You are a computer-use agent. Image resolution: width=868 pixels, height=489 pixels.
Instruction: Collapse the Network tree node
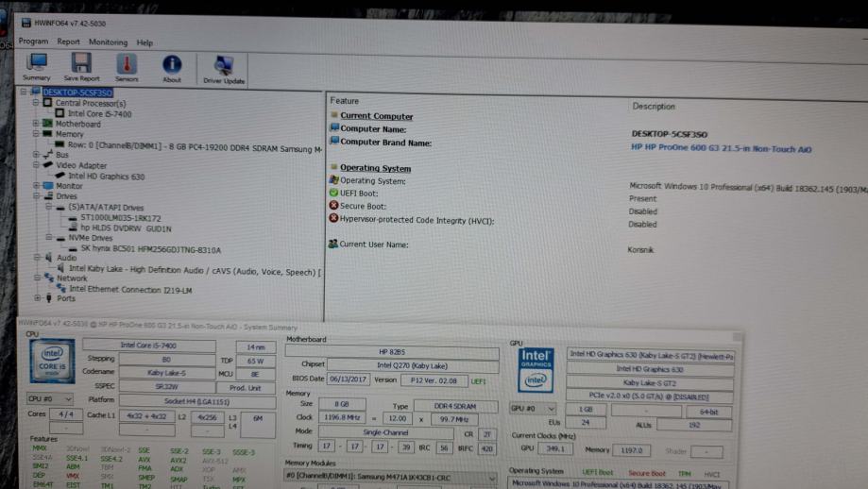(x=37, y=278)
